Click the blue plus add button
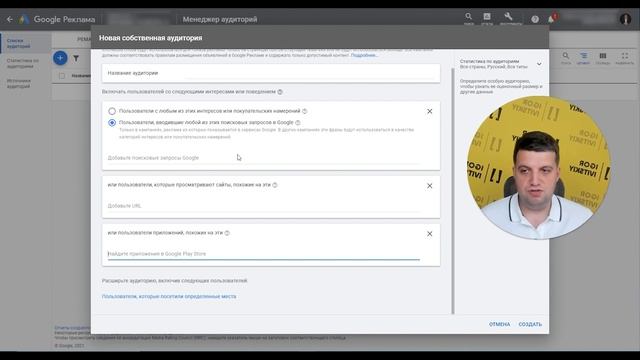Screen dimensions: 640x360 coord(60,58)
